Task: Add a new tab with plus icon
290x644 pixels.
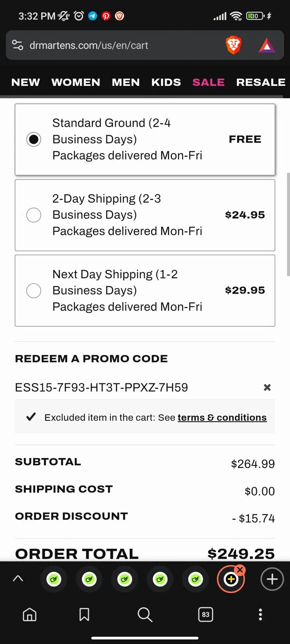Action: [x=272, y=579]
